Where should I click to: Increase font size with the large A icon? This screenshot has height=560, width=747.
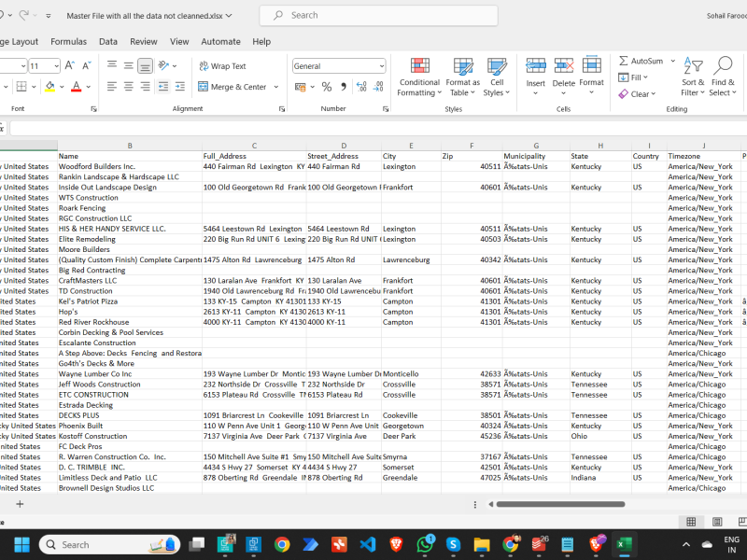(x=69, y=65)
